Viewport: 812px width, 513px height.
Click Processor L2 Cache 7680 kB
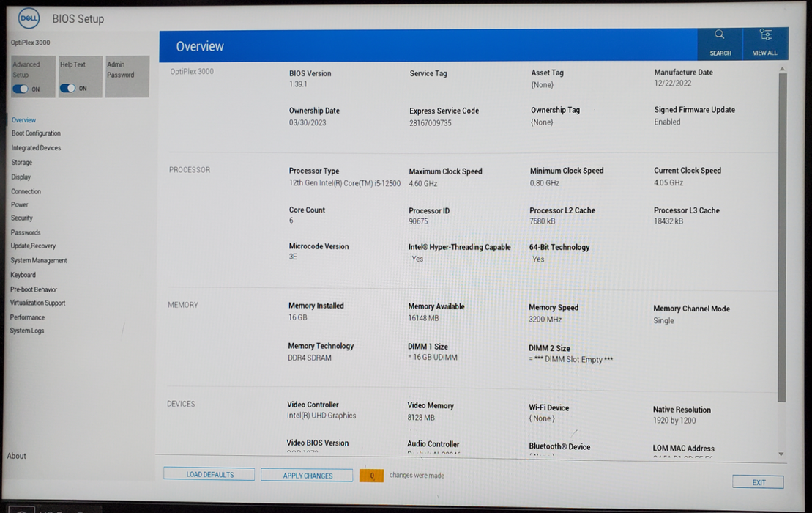click(543, 221)
